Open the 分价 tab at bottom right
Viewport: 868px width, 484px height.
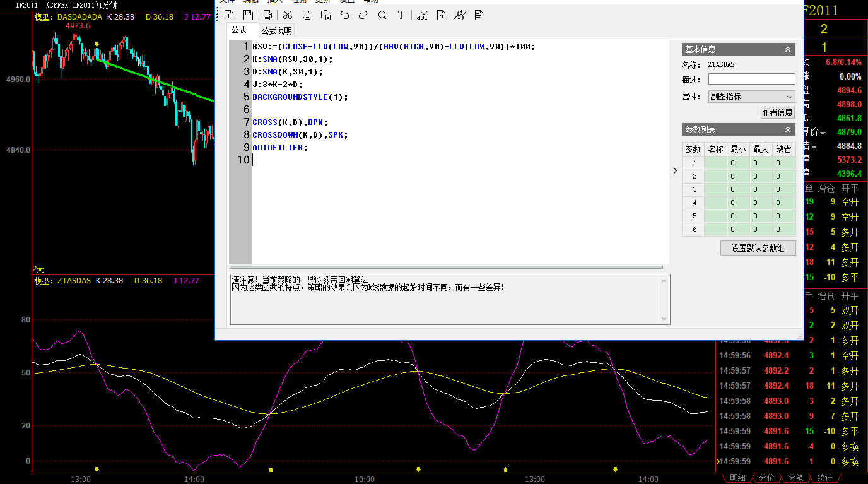tap(766, 478)
